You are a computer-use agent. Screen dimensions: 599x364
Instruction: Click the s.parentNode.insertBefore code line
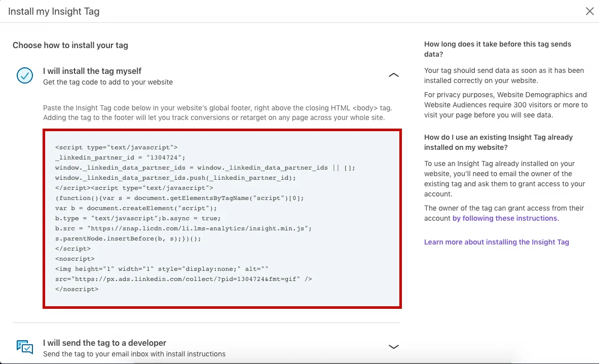pyautogui.click(x=128, y=239)
